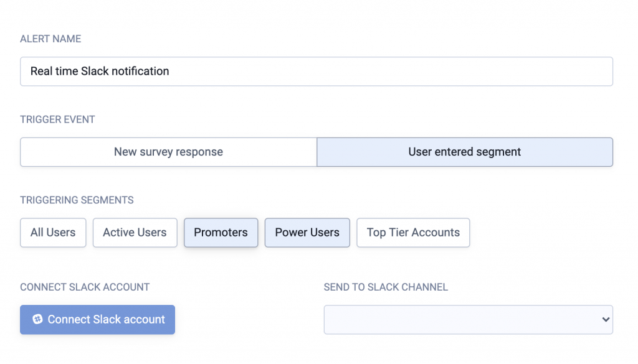Deselect the Promoters segment
The image size is (638, 364).
tap(221, 233)
